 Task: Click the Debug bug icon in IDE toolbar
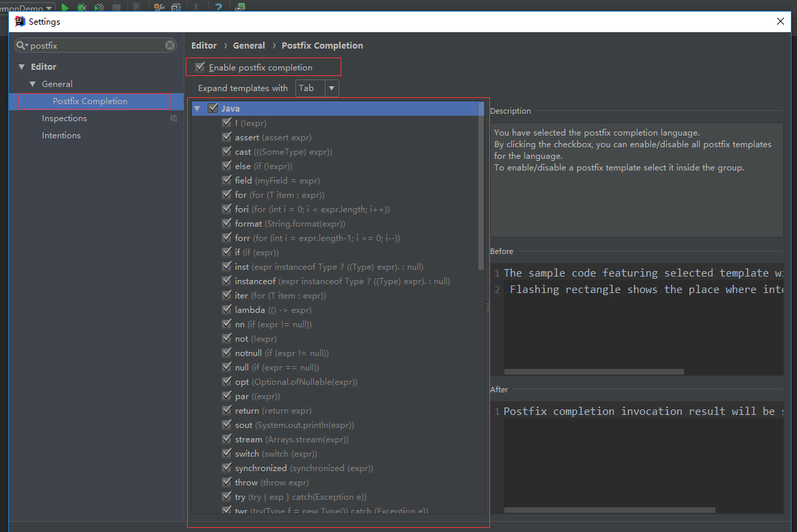[x=82, y=7]
